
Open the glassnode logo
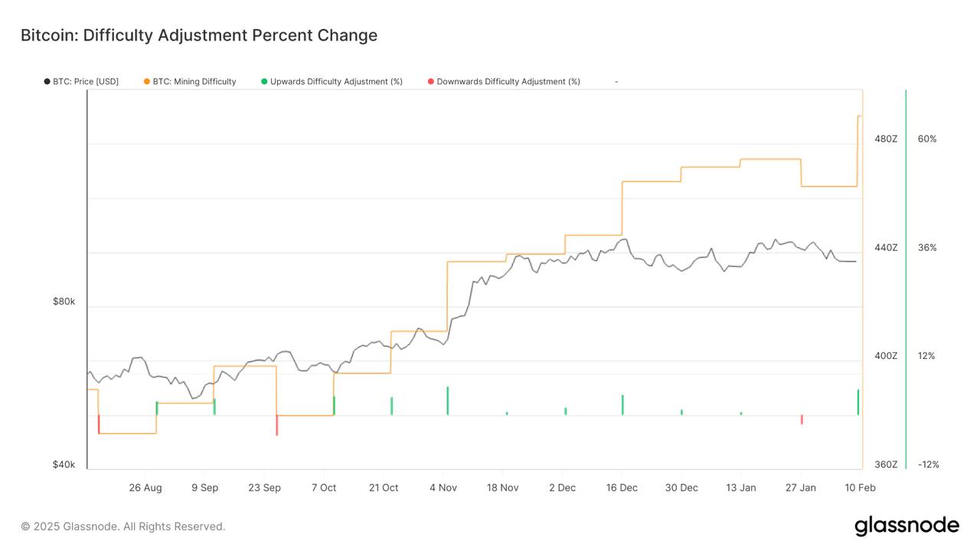click(x=906, y=526)
